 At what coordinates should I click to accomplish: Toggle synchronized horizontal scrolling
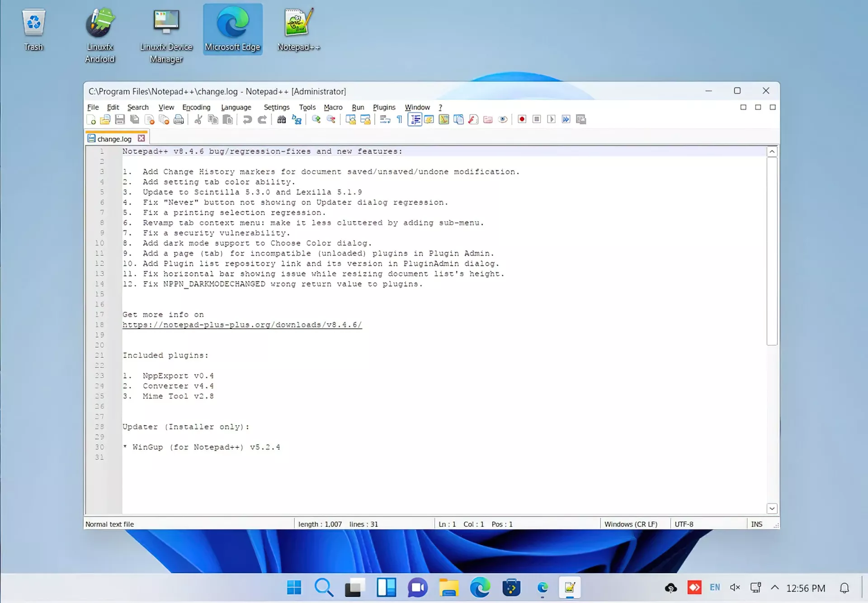pos(365,119)
